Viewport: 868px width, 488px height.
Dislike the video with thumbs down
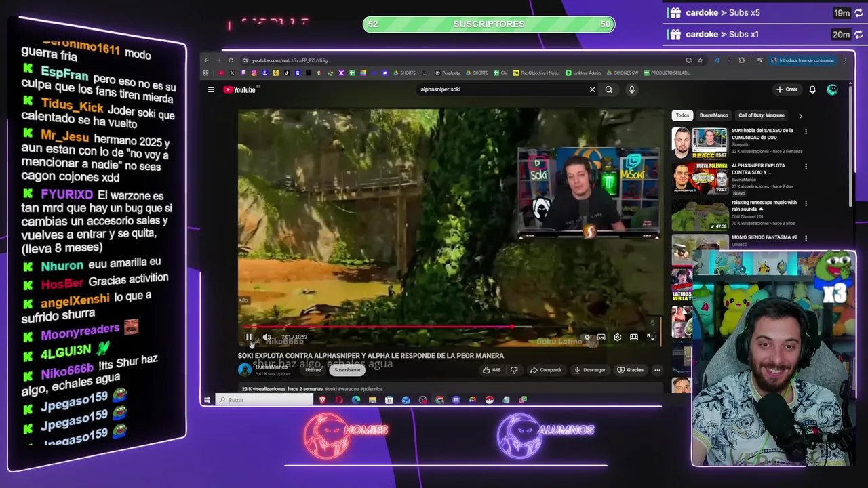pyautogui.click(x=514, y=370)
